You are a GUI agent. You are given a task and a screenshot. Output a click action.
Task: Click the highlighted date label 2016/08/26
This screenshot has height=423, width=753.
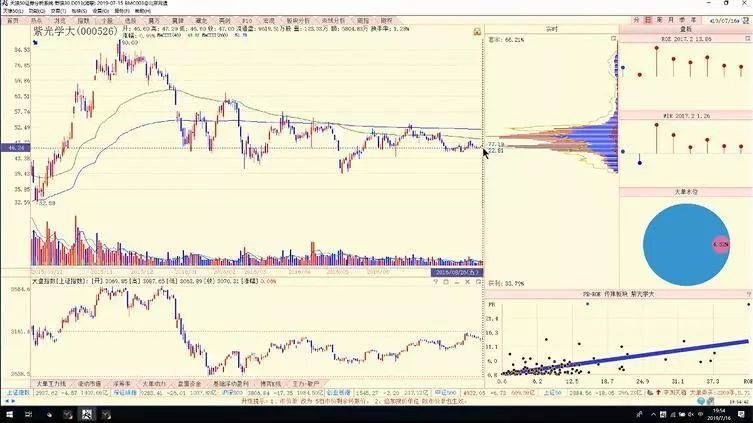click(x=457, y=272)
